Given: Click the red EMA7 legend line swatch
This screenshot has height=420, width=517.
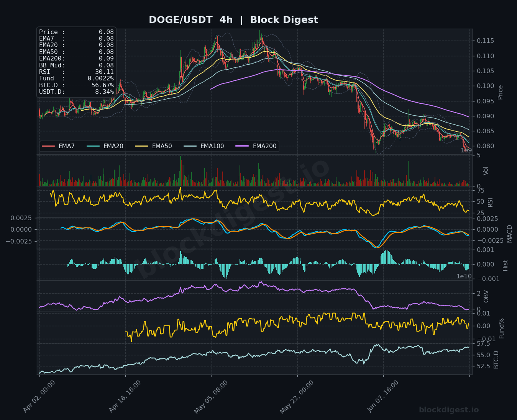Looking at the screenshot, I should (48, 146).
